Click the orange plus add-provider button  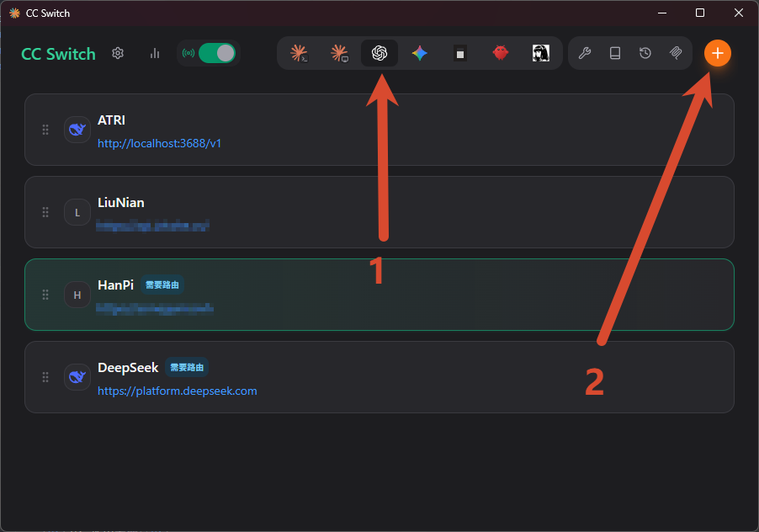pyautogui.click(x=718, y=53)
